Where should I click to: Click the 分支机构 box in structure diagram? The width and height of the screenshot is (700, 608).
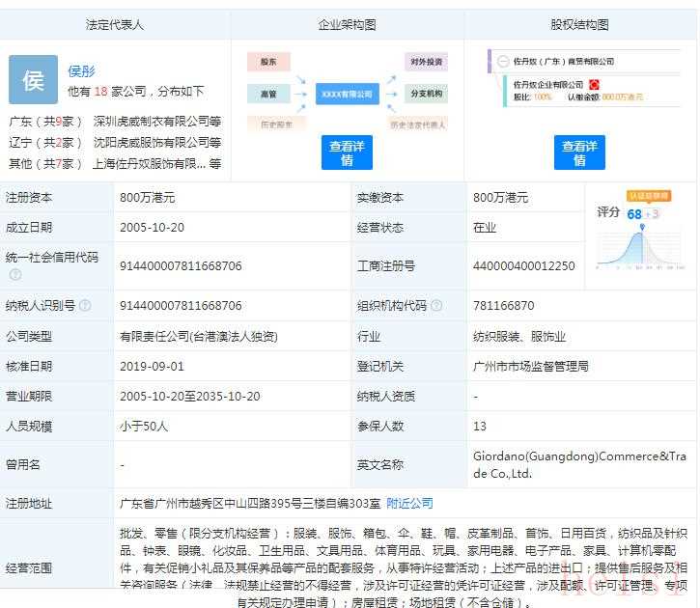(427, 94)
